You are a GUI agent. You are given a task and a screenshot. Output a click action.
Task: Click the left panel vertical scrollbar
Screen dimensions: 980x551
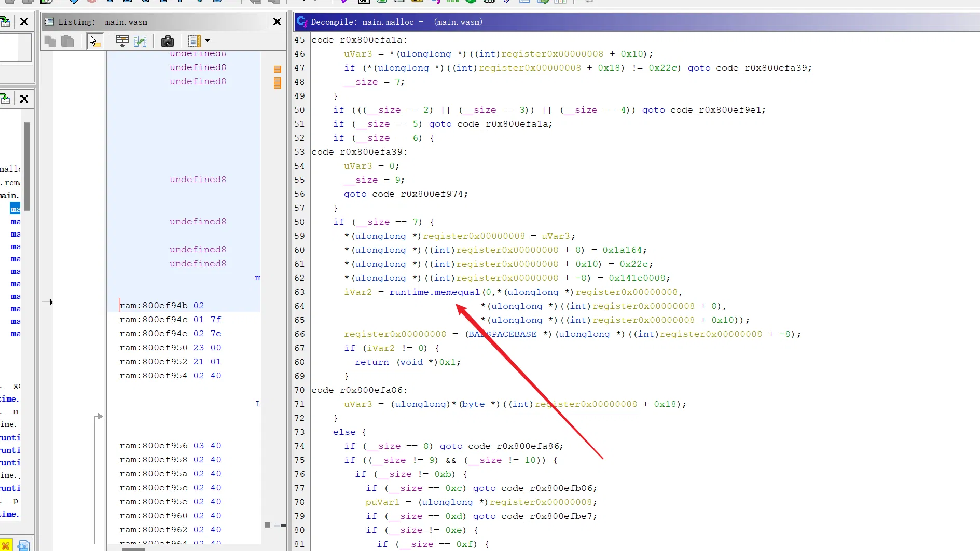point(27,166)
